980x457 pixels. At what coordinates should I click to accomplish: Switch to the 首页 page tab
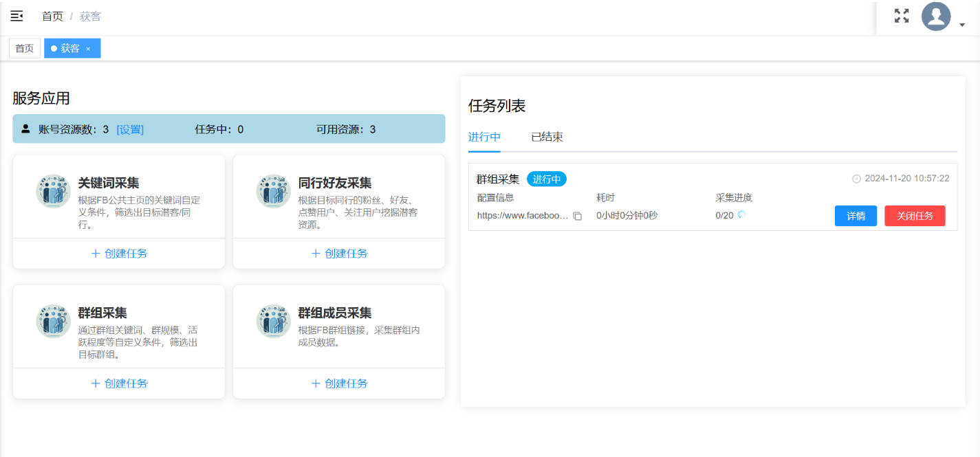(25, 48)
